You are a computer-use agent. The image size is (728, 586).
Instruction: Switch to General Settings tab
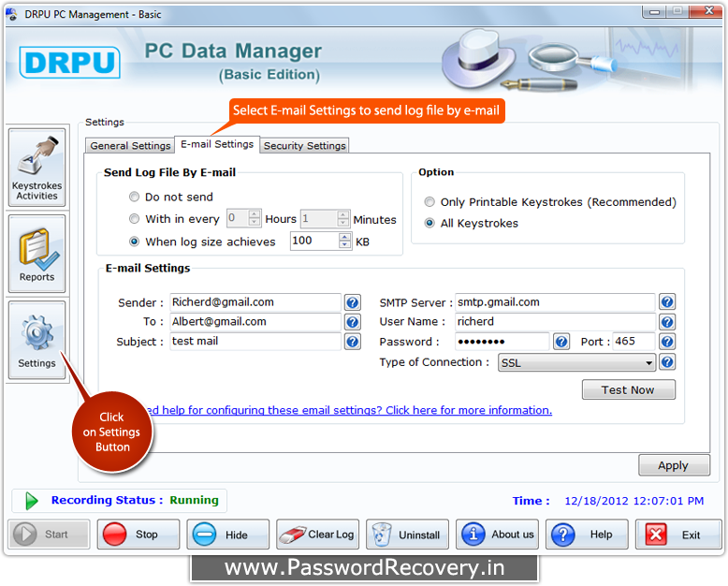tap(130, 146)
